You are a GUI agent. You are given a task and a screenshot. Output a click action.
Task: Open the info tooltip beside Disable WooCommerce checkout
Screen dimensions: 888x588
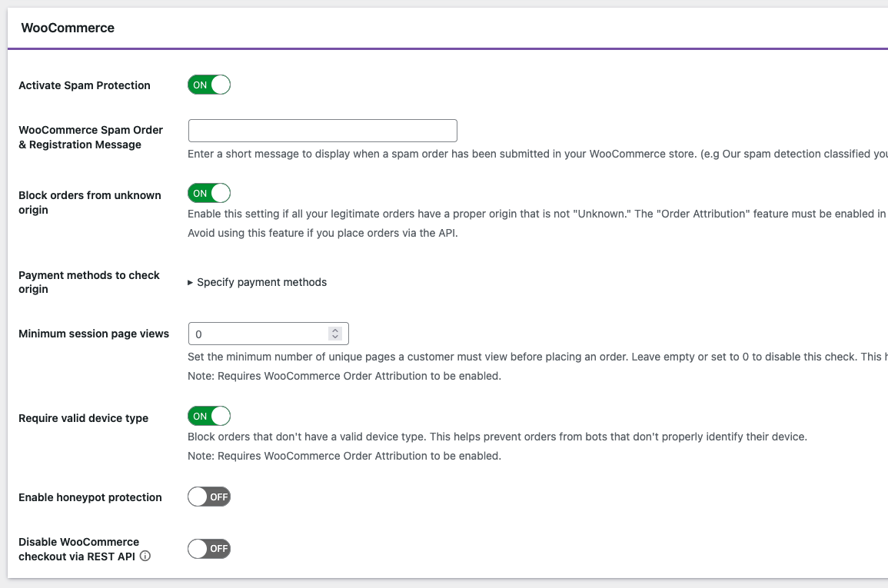pyautogui.click(x=145, y=556)
